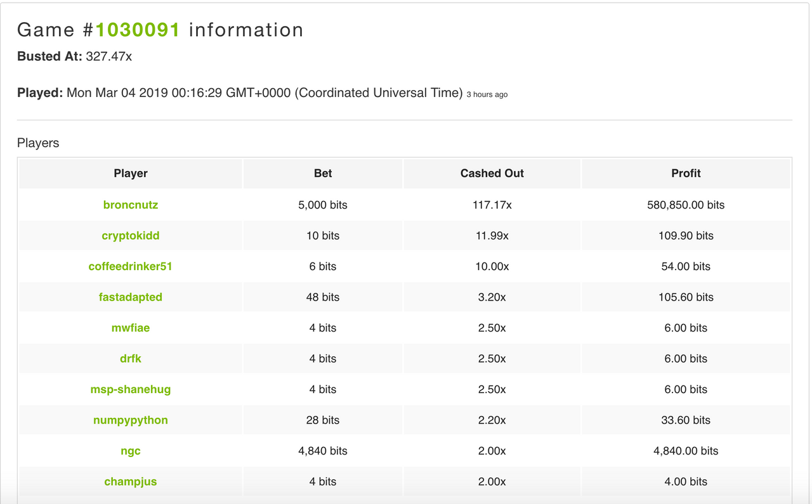The width and height of the screenshot is (812, 504).
Task: Select broncnutz profit 580,850.00 bits cell
Action: (x=686, y=205)
